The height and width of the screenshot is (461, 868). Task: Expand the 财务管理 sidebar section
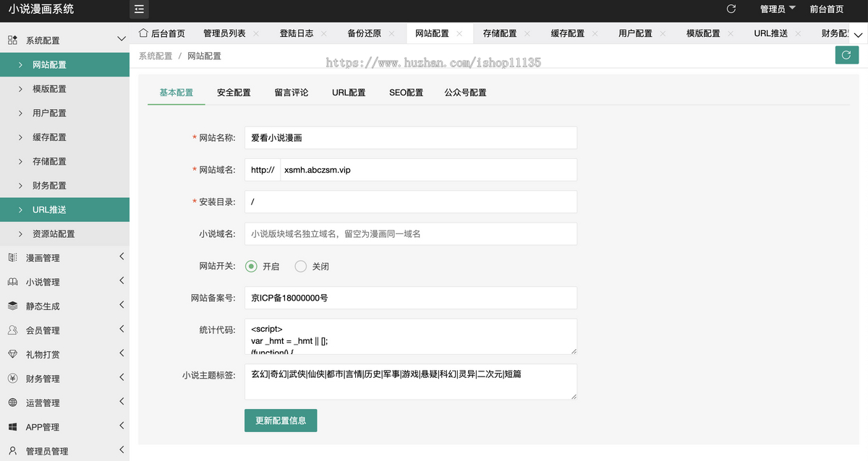click(x=122, y=377)
